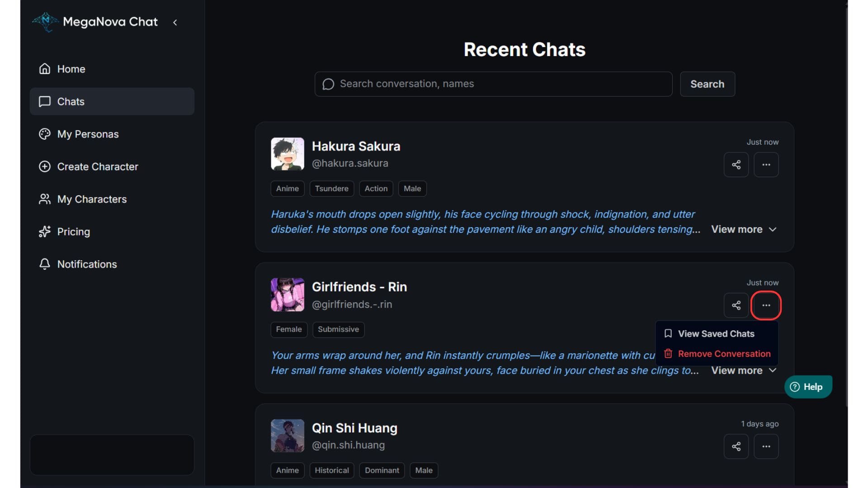The width and height of the screenshot is (868, 488).
Task: Share the Hakura Sakura chat
Action: click(x=736, y=164)
